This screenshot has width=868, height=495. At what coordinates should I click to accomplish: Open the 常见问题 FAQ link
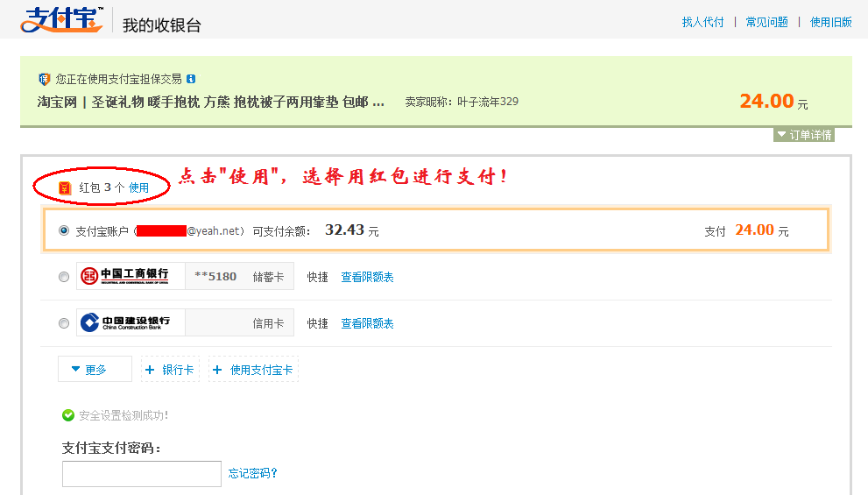766,22
